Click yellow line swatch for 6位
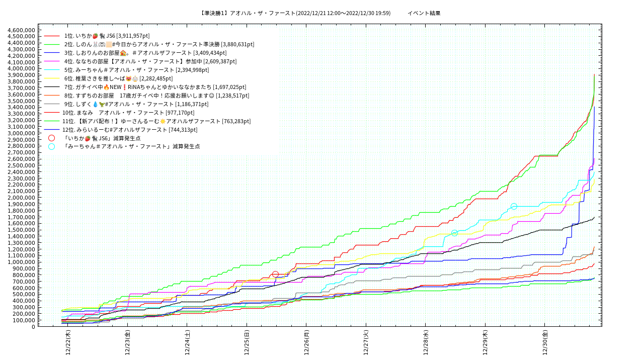 coord(51,78)
